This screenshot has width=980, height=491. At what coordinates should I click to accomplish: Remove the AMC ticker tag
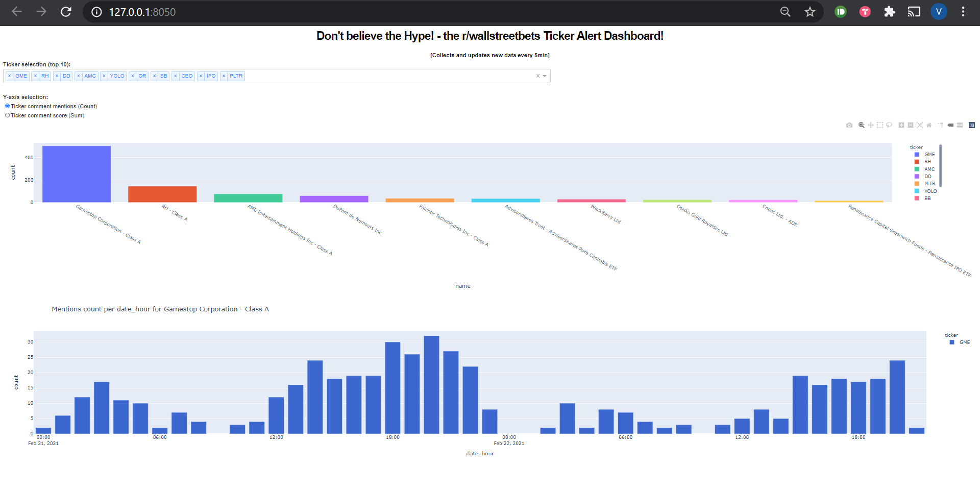tap(79, 76)
